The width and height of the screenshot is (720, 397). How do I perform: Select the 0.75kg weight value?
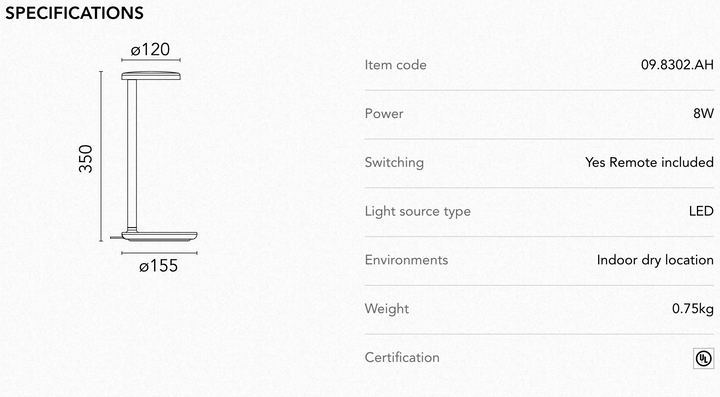(693, 309)
